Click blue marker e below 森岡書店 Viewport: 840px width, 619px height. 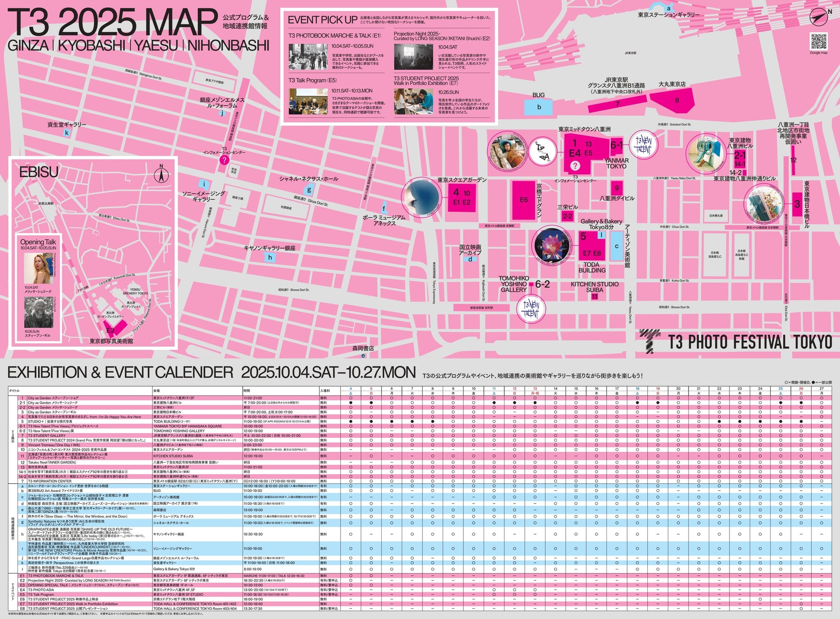pyautogui.click(x=363, y=355)
